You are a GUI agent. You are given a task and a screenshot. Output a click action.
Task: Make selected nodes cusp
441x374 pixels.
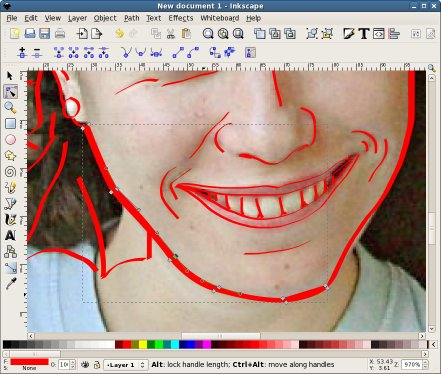[126, 53]
